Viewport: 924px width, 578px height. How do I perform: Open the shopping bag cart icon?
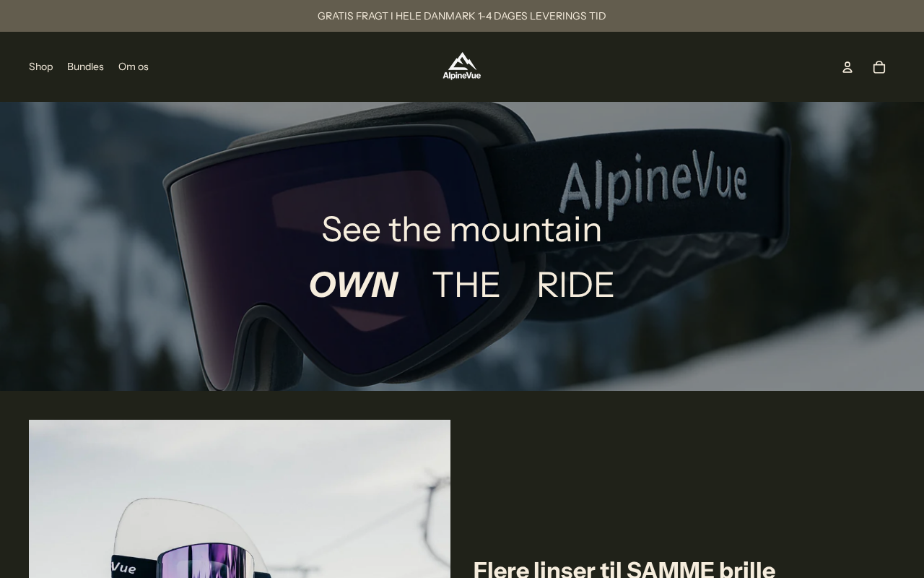click(x=879, y=67)
